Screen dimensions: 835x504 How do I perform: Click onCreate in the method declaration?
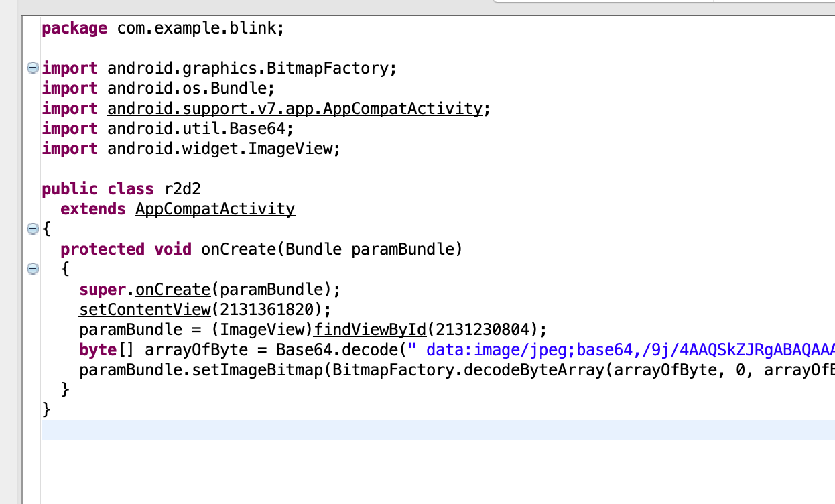[239, 249]
